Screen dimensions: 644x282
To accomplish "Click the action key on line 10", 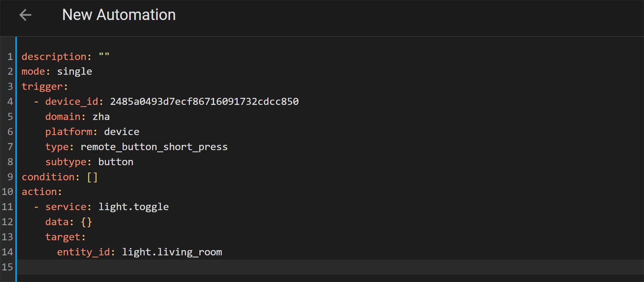I will click(42, 192).
